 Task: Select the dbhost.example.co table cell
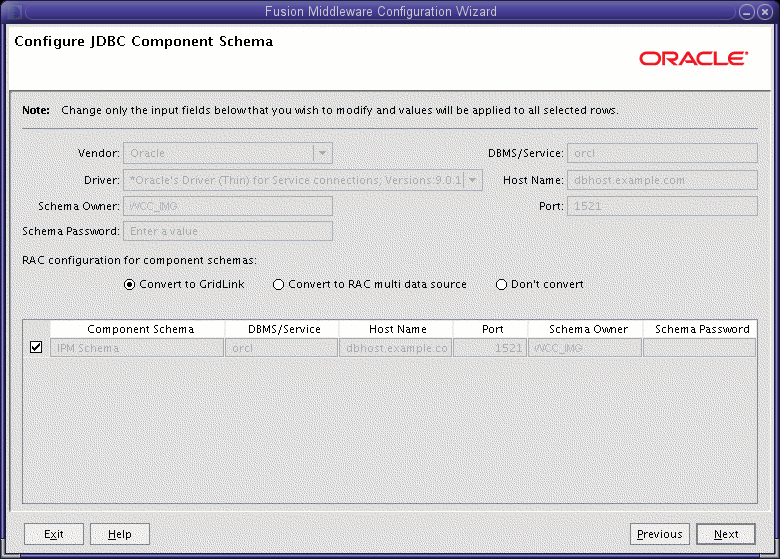pos(395,348)
